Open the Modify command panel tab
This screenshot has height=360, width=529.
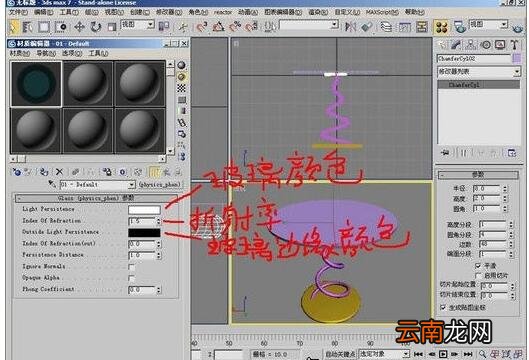456,45
